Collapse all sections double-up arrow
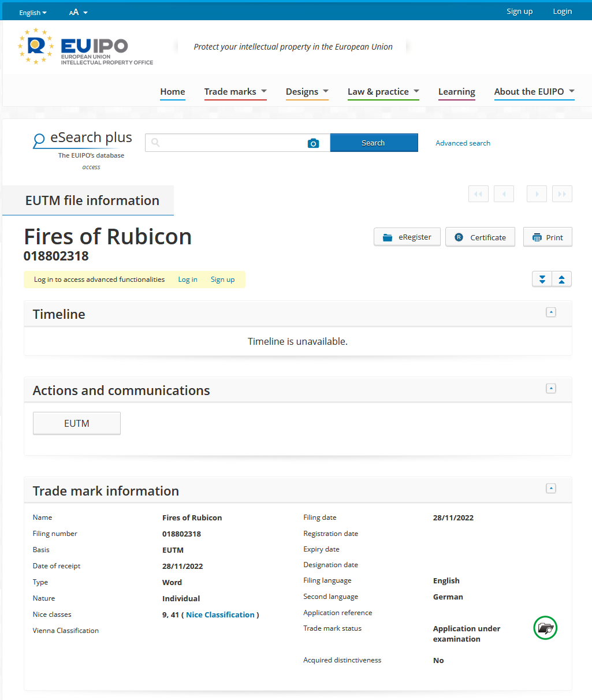Image resolution: width=592 pixels, height=700 pixels. 562,279
